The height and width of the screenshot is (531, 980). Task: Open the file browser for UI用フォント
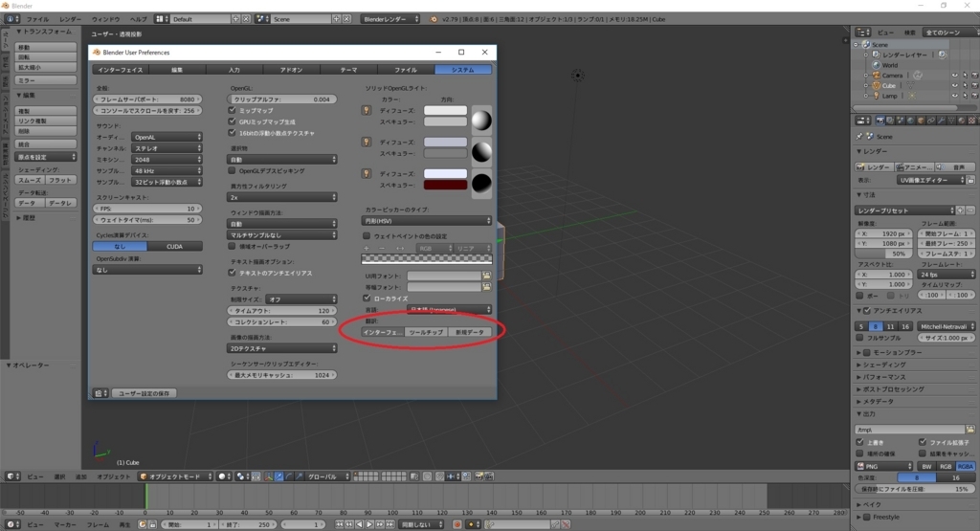click(486, 276)
